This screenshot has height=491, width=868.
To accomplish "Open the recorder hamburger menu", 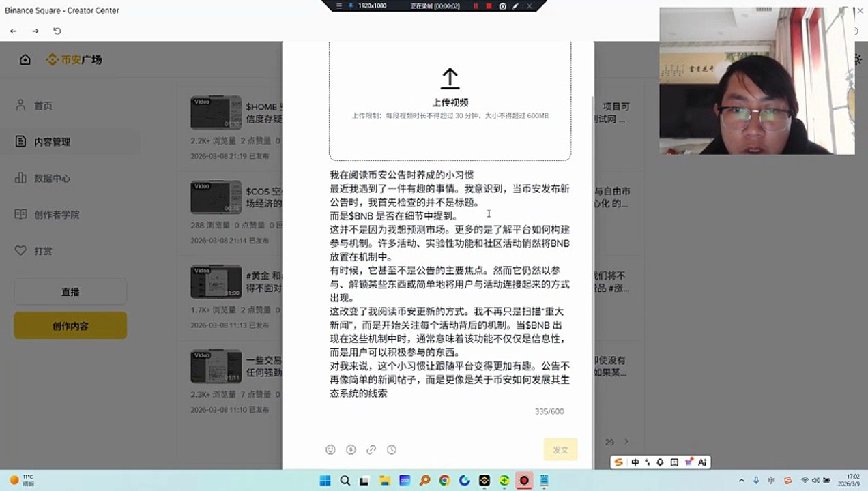I will [340, 5].
